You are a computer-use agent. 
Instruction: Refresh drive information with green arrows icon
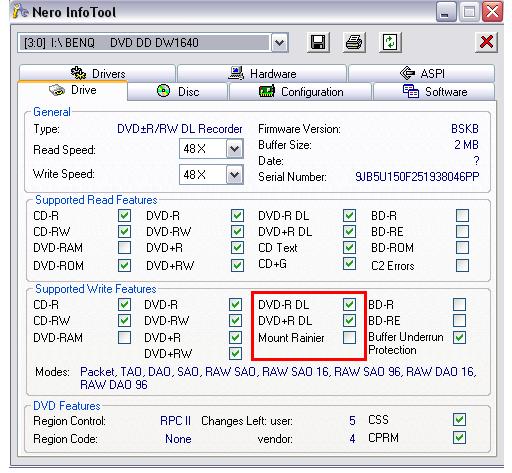pyautogui.click(x=390, y=43)
